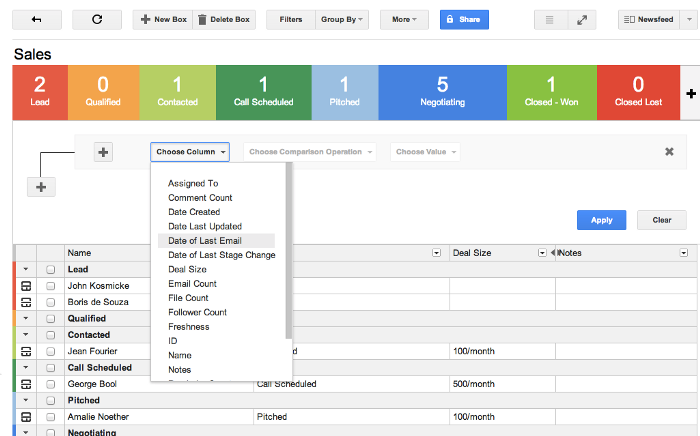The height and width of the screenshot is (436, 700).
Task: Select the orange Qualified stage tile
Action: pyautogui.click(x=104, y=92)
